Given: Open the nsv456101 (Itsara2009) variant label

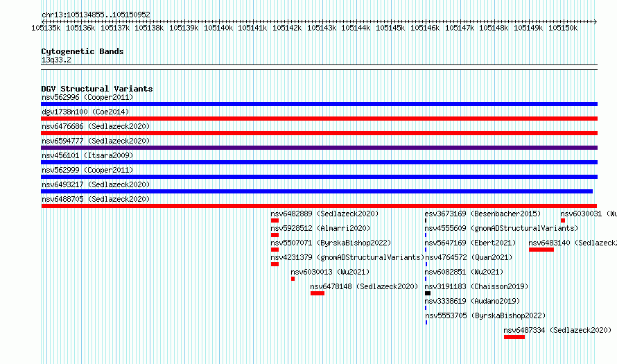Looking at the screenshot, I should click(x=87, y=155).
